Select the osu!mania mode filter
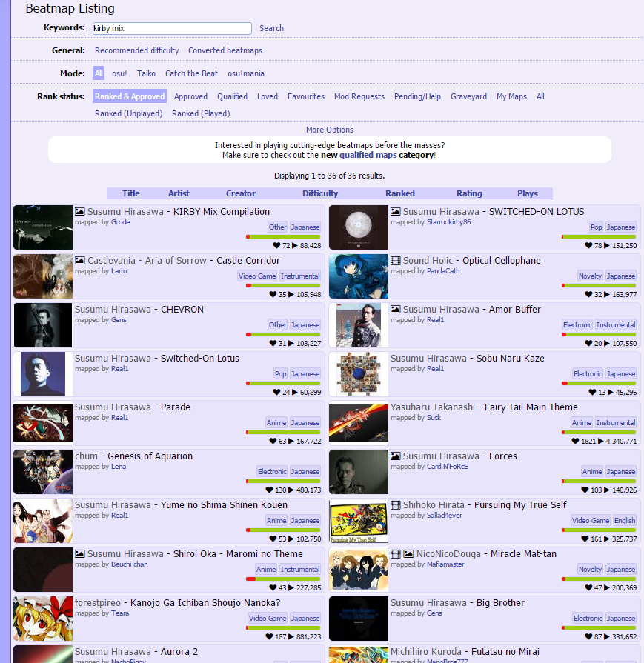This screenshot has width=644, height=663. [245, 73]
